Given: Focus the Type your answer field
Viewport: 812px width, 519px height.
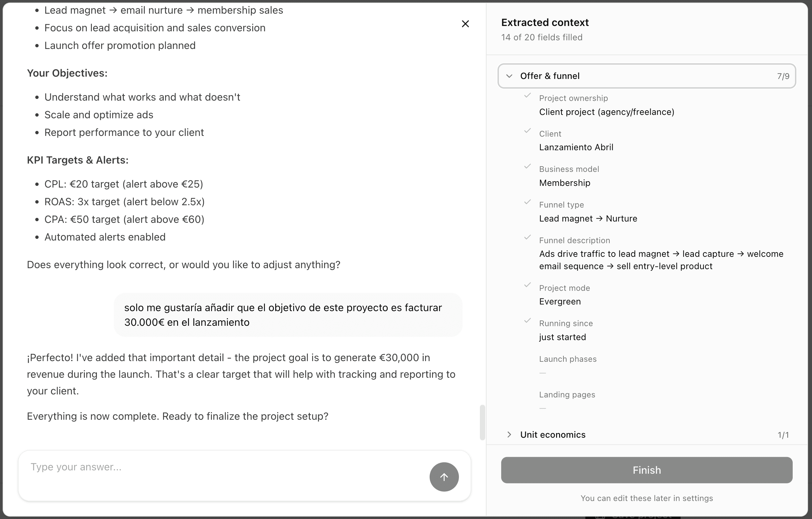Looking at the screenshot, I should pyautogui.click(x=223, y=467).
